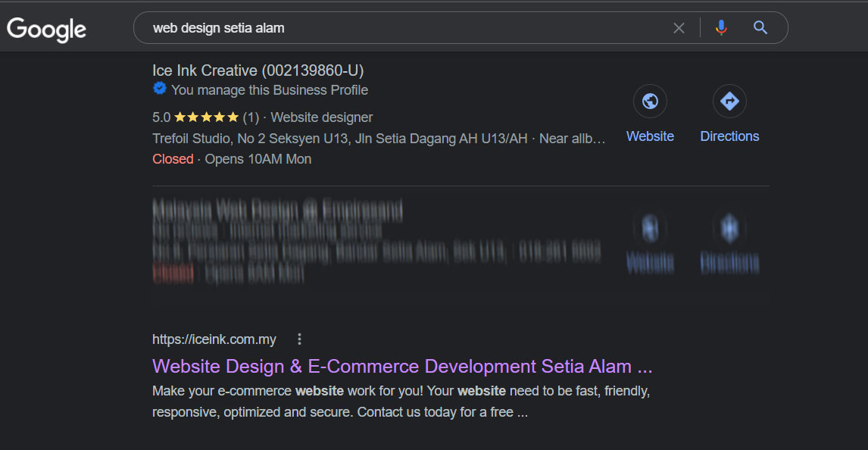
Task: Click the magnifying glass search icon
Action: [x=760, y=28]
